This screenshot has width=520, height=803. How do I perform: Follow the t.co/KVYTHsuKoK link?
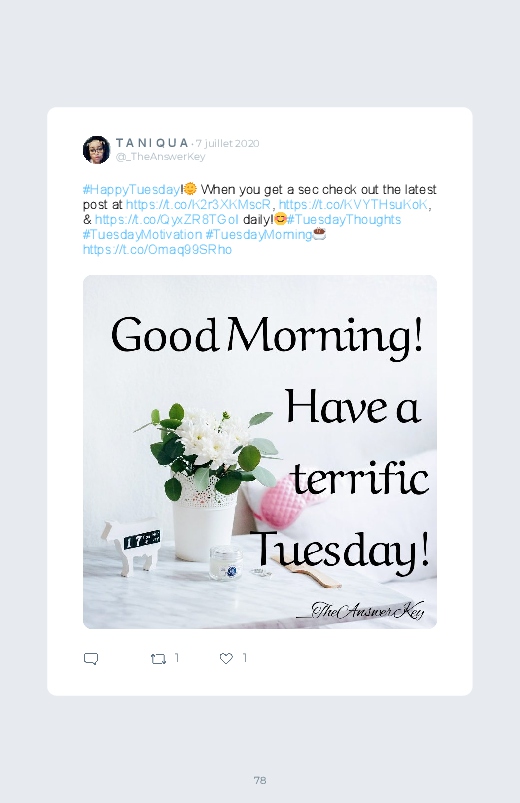coord(353,205)
